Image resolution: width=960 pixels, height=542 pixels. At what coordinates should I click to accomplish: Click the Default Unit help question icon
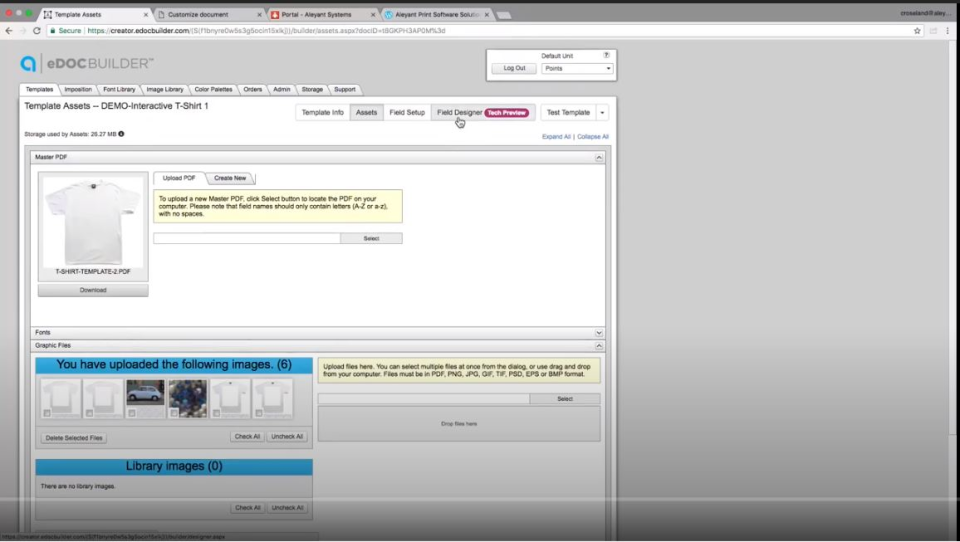click(x=606, y=55)
